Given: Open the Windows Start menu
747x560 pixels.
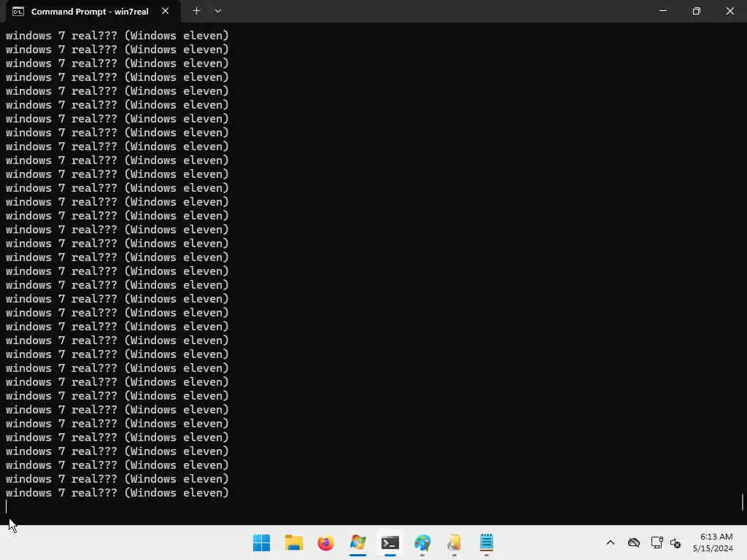Looking at the screenshot, I should tap(261, 542).
